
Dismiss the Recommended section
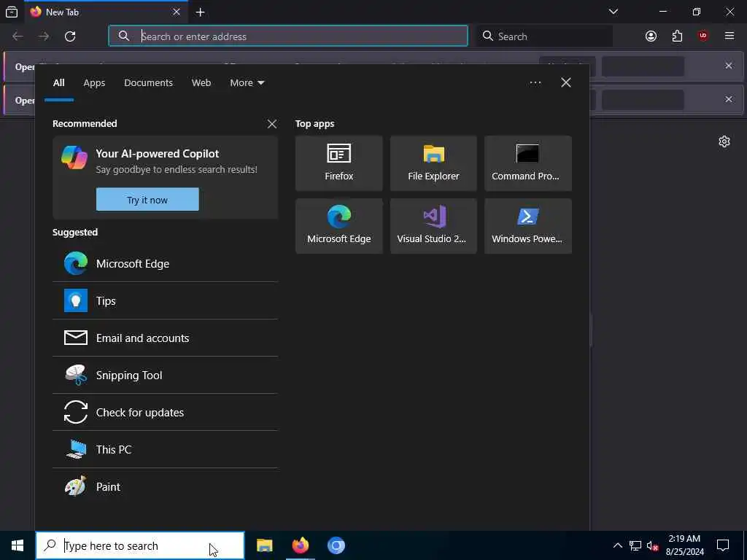[x=272, y=124]
